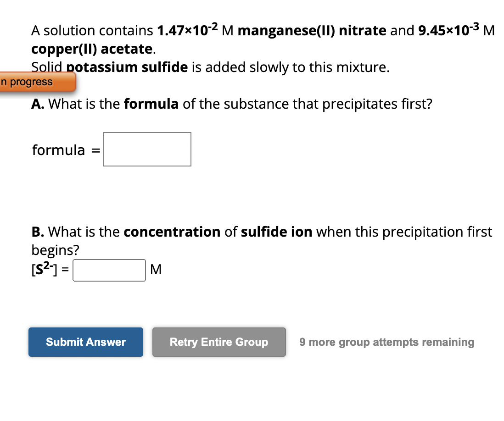Submit the answer with Submit Answer button
The width and height of the screenshot is (504, 421).
point(86,342)
